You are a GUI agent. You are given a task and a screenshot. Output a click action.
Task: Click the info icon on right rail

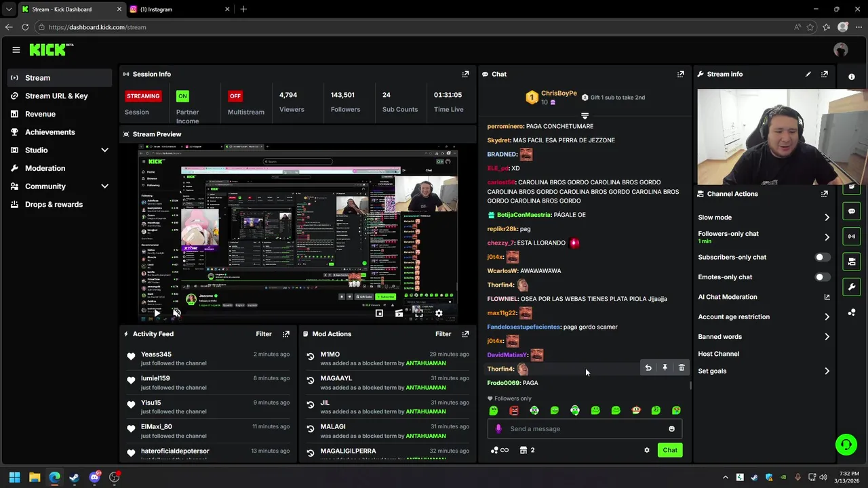(852, 77)
